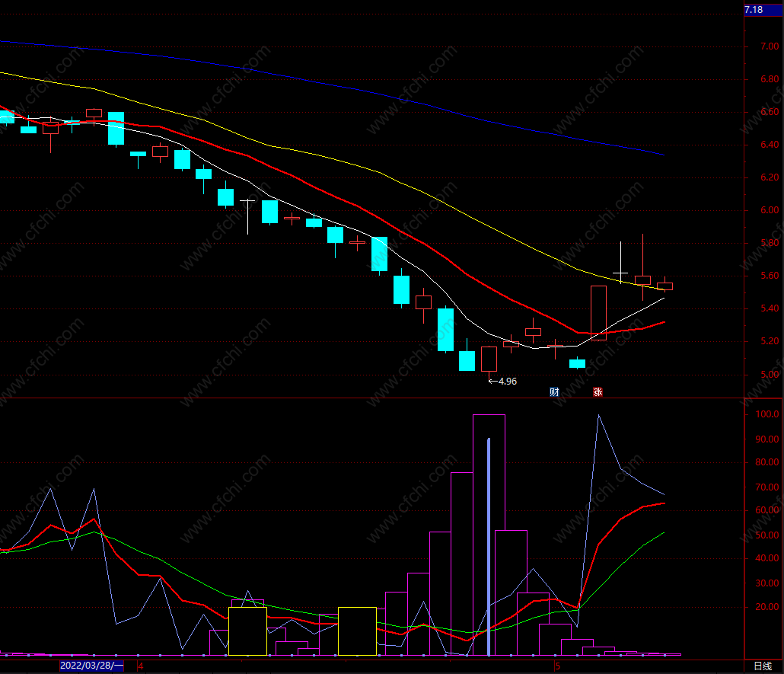The image size is (784, 674).
Task: Select the tall red limit-up candlestick
Action: [x=598, y=313]
